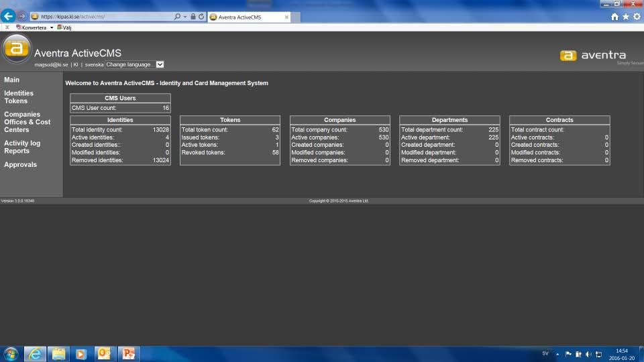Viewport: 644px width, 362px height.
Task: Click the CMS User count value 16
Action: (x=166, y=108)
